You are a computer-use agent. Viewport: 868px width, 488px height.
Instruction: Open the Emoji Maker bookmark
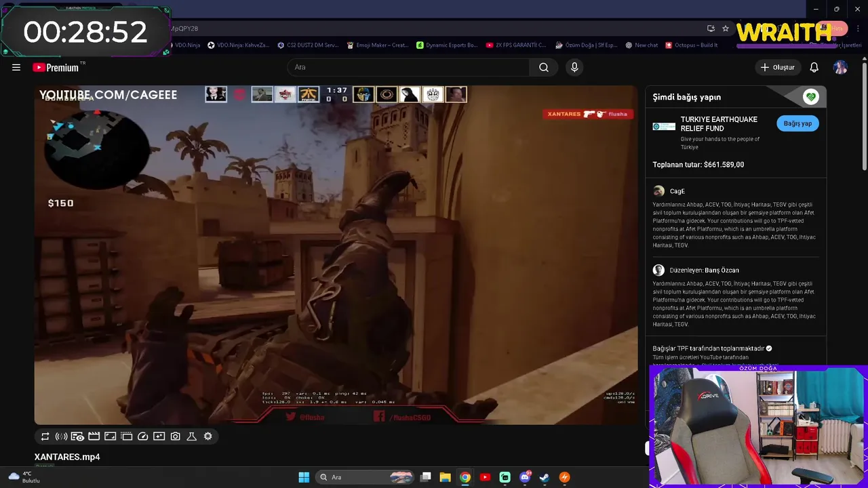(x=377, y=45)
